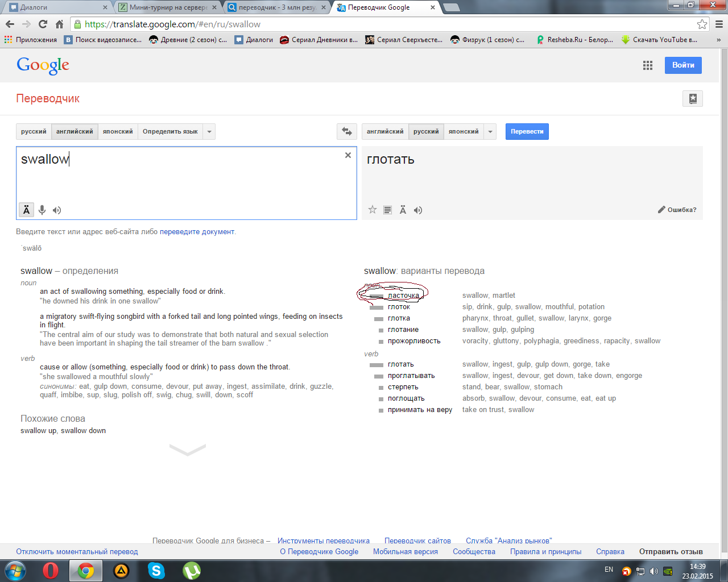
Task: Expand the source language dropdown arrow
Action: coord(209,131)
